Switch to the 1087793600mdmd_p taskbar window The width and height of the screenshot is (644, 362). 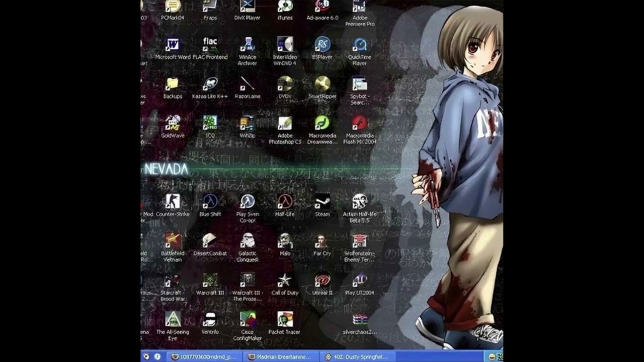[x=204, y=356]
